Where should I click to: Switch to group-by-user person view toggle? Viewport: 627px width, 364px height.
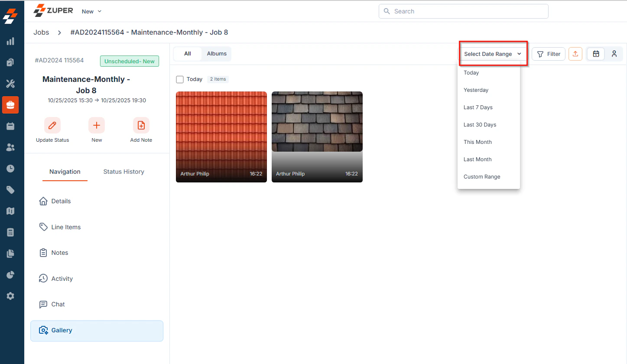[614, 54]
